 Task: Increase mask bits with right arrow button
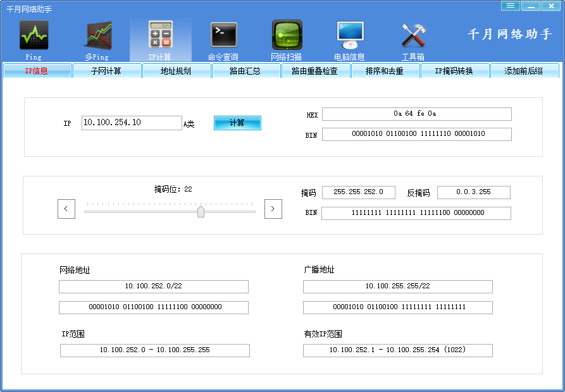(x=273, y=209)
